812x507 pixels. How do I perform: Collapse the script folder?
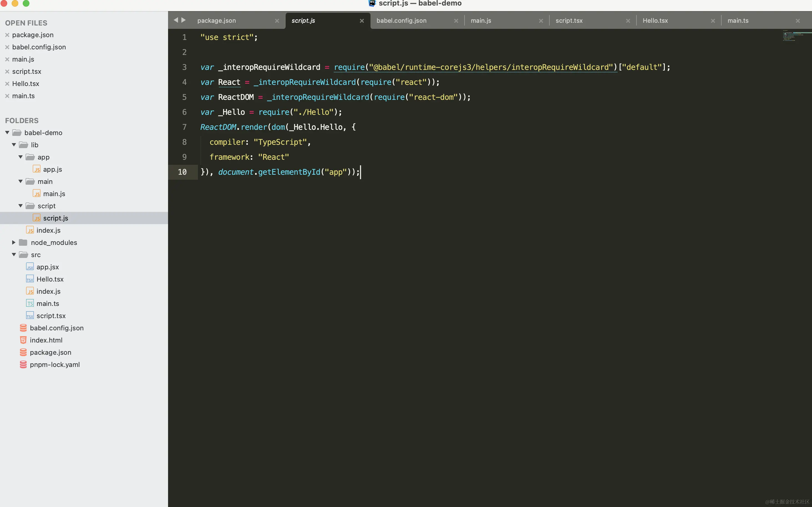(21, 206)
